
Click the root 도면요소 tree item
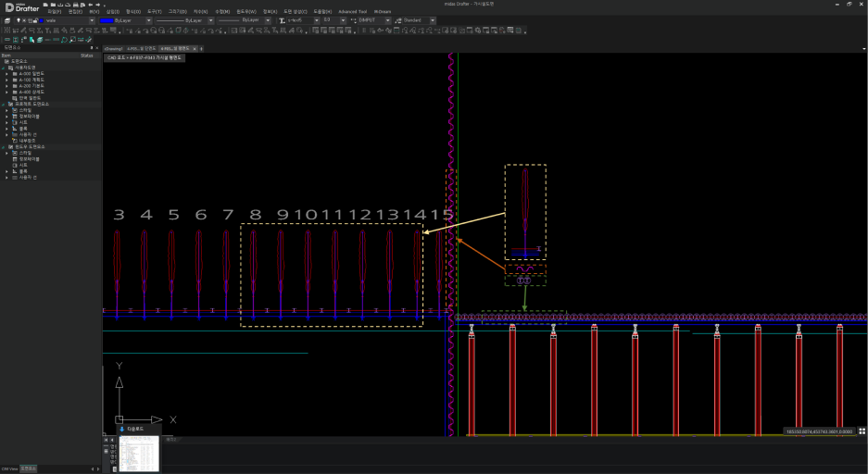coord(19,61)
